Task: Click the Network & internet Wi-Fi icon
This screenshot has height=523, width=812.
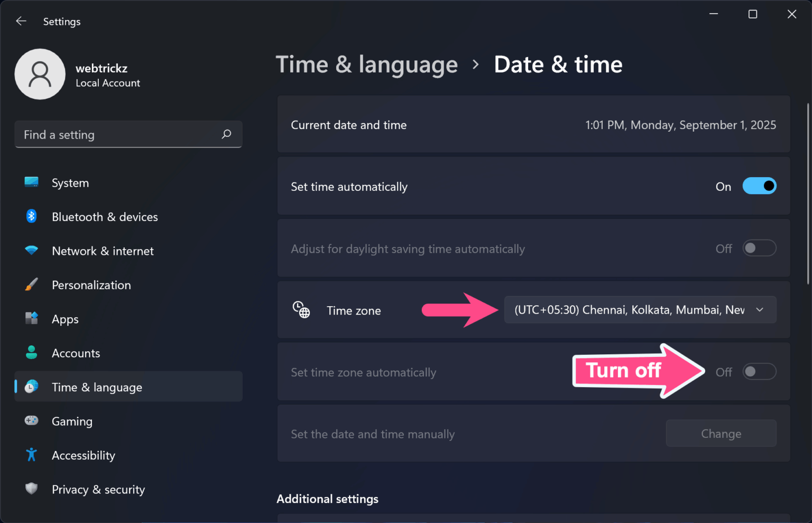Action: click(31, 251)
